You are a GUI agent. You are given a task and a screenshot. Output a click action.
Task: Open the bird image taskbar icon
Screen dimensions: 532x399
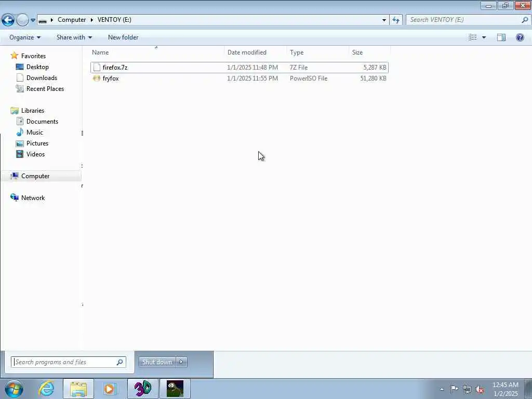click(x=175, y=389)
